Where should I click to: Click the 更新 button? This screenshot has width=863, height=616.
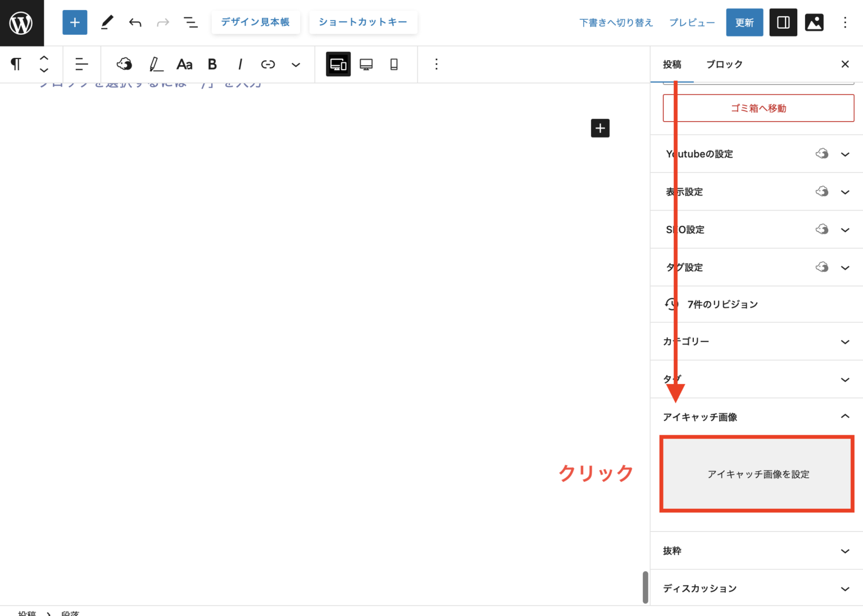pyautogui.click(x=744, y=23)
